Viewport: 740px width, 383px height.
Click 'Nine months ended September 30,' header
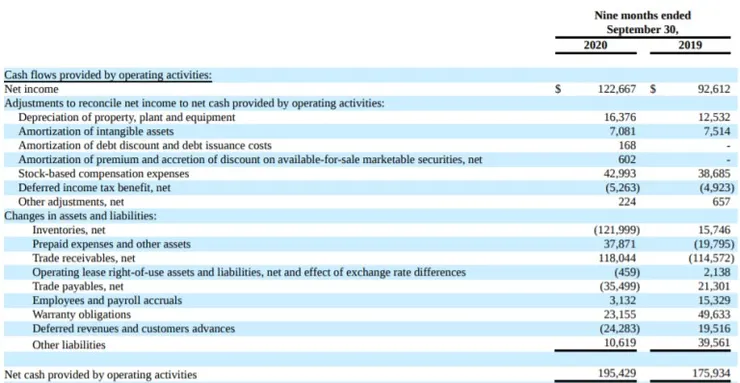[x=642, y=22]
